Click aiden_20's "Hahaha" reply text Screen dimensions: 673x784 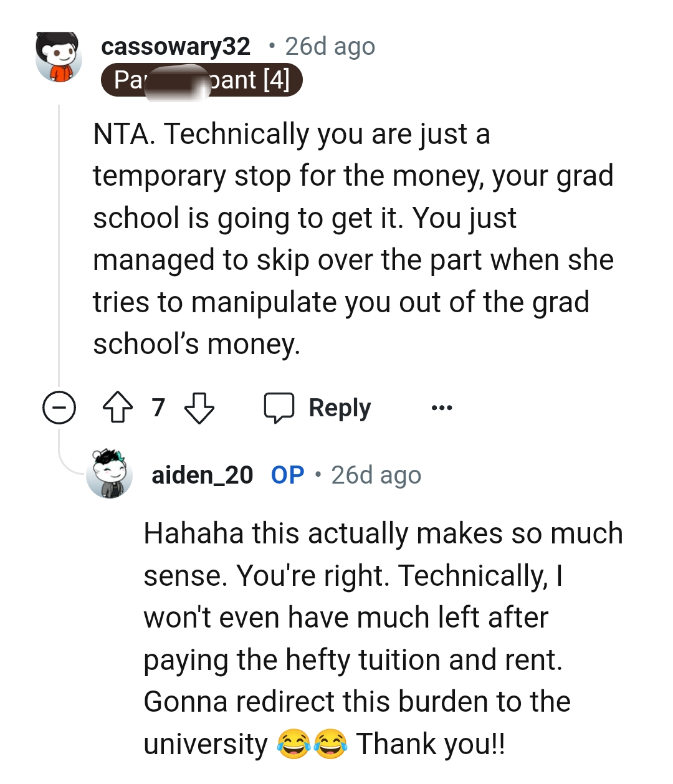(x=383, y=638)
